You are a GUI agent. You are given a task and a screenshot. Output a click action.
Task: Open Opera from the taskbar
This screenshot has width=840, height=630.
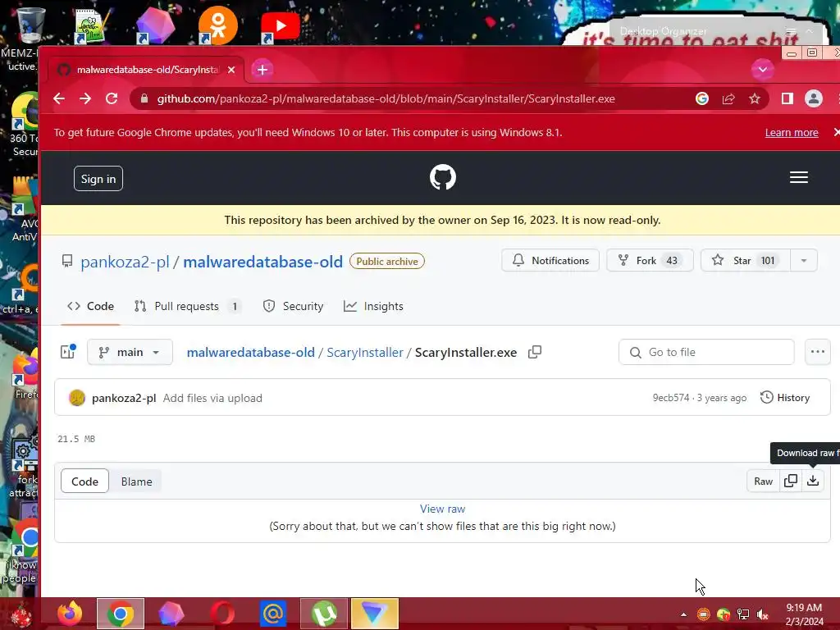[221, 614]
